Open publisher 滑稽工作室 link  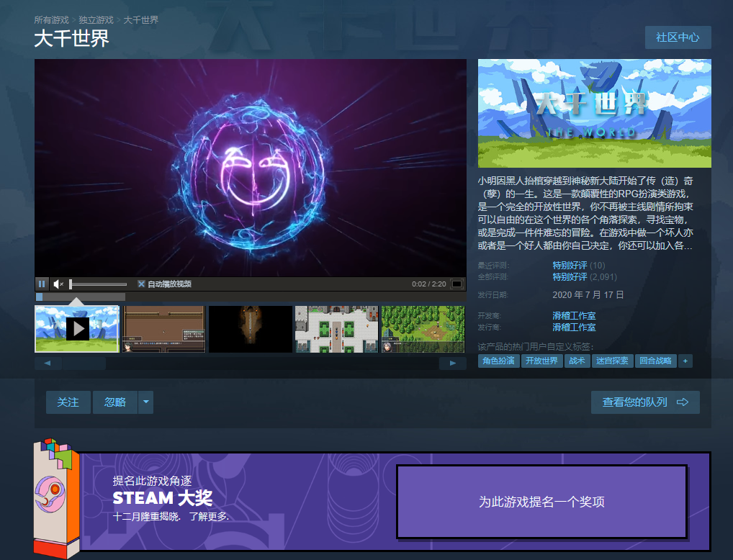[574, 328]
